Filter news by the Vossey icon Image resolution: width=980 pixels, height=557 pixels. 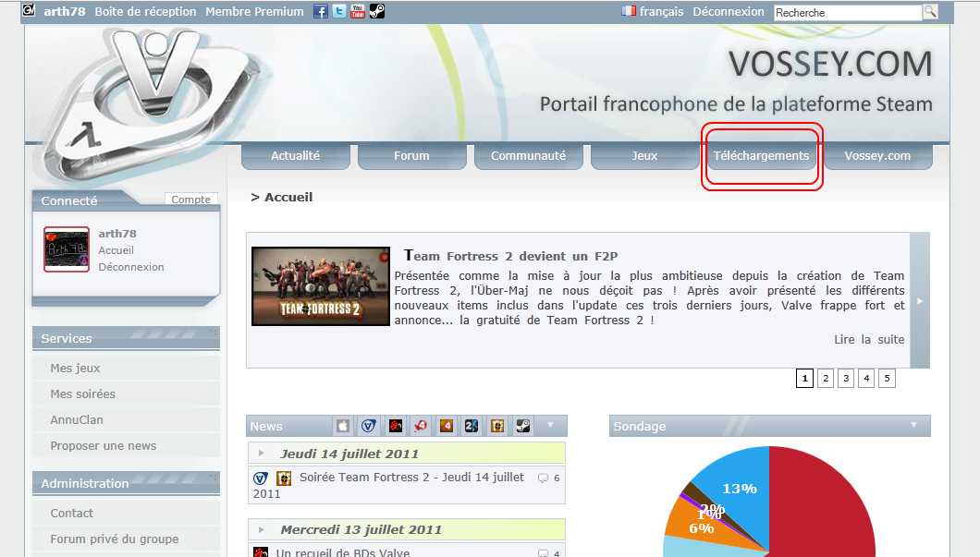[369, 426]
